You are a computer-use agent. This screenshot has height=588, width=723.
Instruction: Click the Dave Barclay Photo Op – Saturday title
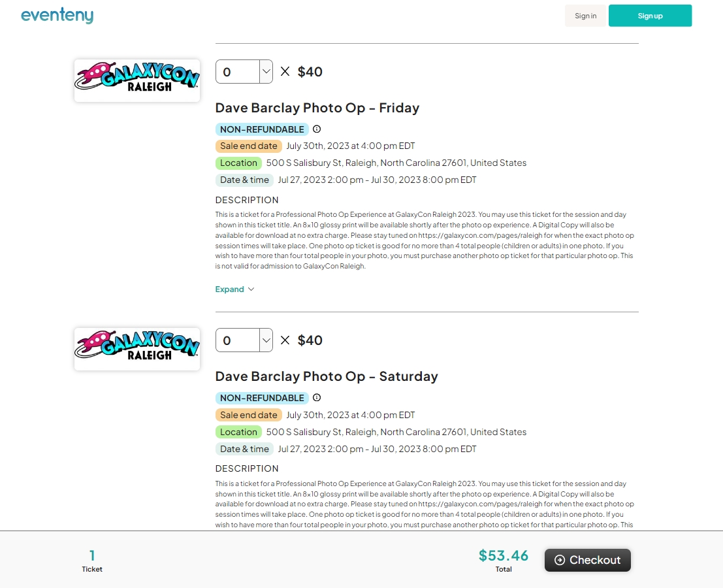pyautogui.click(x=327, y=376)
